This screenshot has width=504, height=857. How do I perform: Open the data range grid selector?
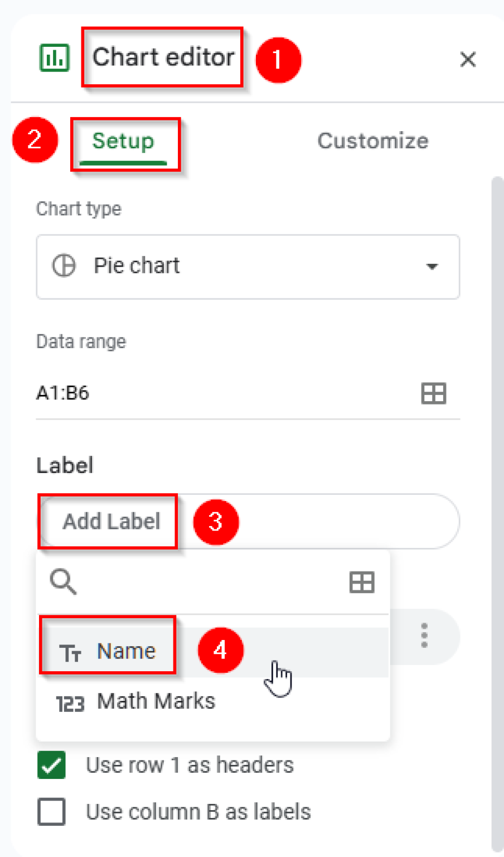[434, 393]
